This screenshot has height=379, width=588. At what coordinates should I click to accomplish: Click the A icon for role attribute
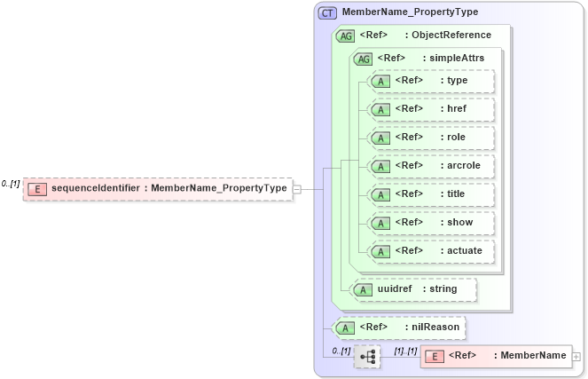pyautogui.click(x=380, y=138)
